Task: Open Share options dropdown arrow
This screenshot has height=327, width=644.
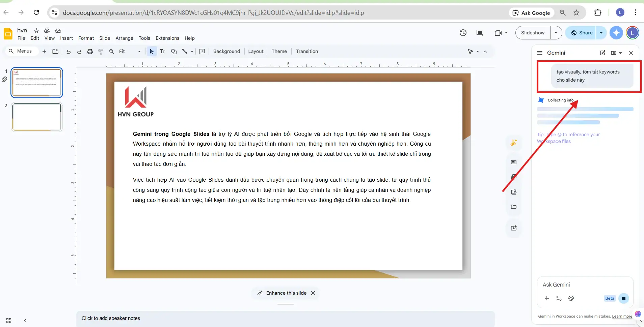Action: coord(601,33)
